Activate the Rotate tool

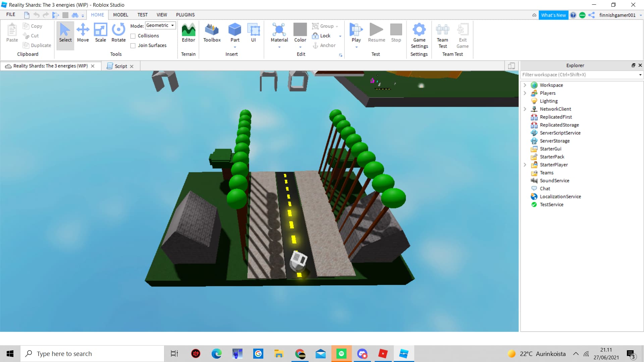[118, 33]
